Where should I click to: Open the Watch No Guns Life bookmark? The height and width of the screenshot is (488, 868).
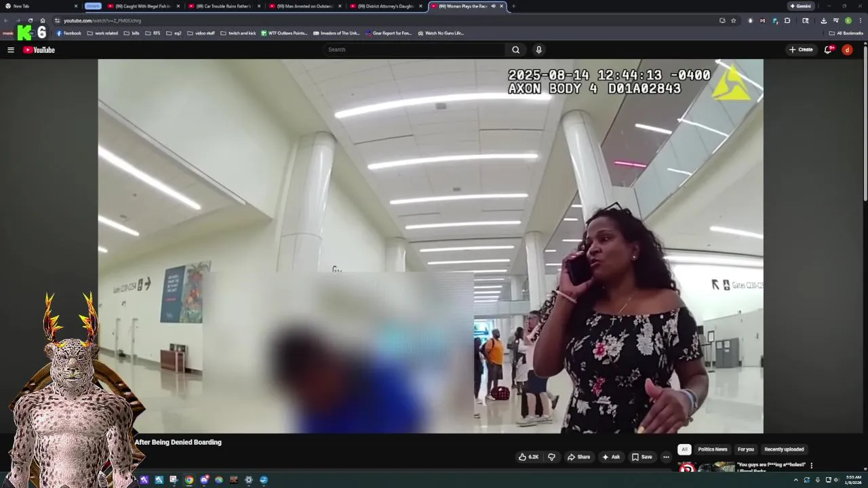click(441, 33)
